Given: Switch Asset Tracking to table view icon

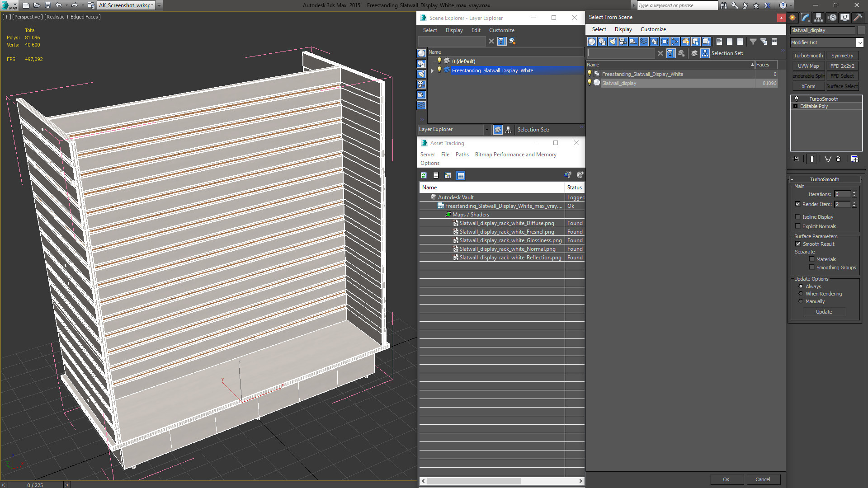Looking at the screenshot, I should point(461,175).
